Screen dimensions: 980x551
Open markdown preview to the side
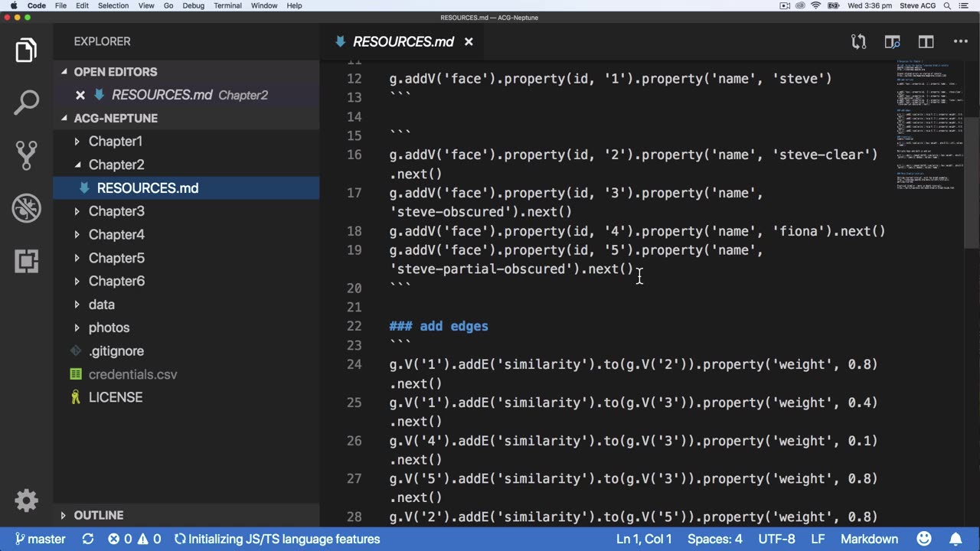tap(892, 42)
